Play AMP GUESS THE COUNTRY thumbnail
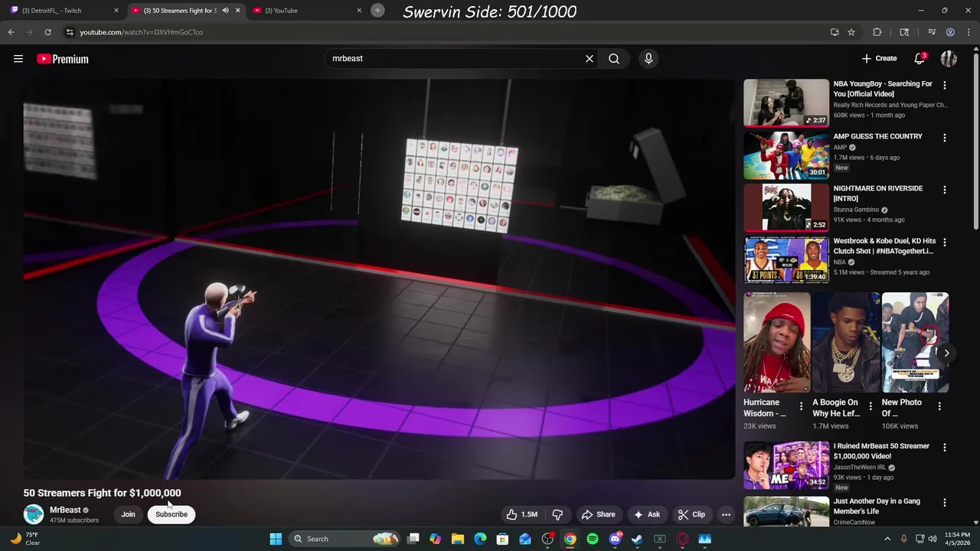980x551 pixels. tap(786, 155)
